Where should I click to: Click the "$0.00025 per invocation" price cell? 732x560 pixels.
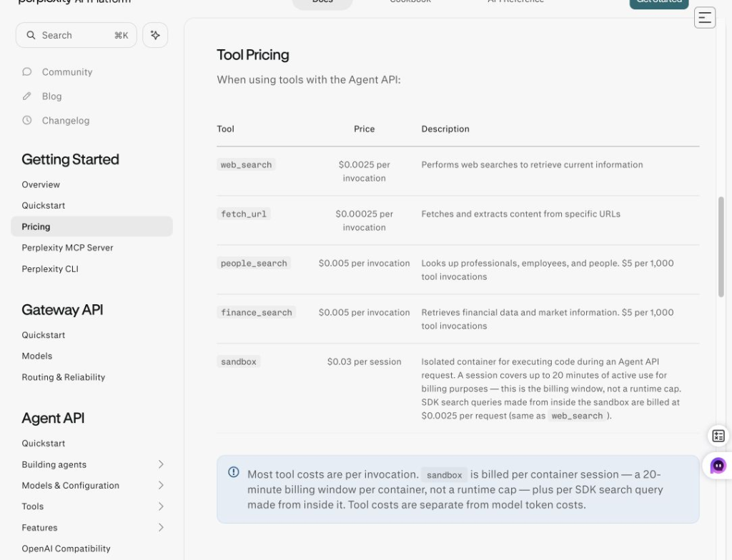[364, 220]
